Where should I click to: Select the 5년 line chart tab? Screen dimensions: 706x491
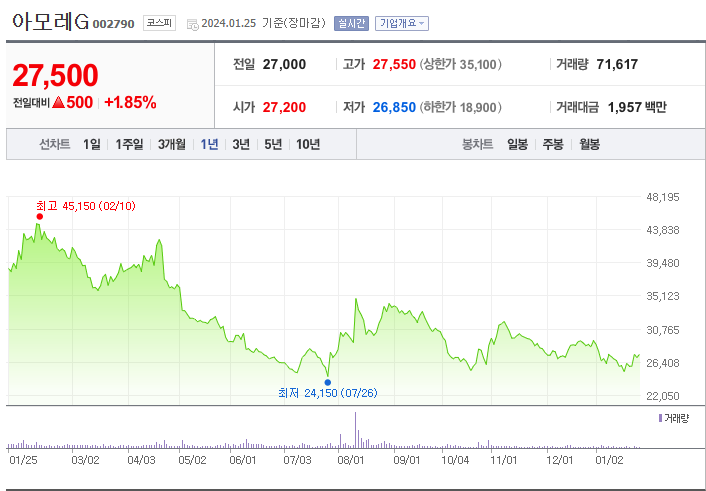(x=273, y=145)
